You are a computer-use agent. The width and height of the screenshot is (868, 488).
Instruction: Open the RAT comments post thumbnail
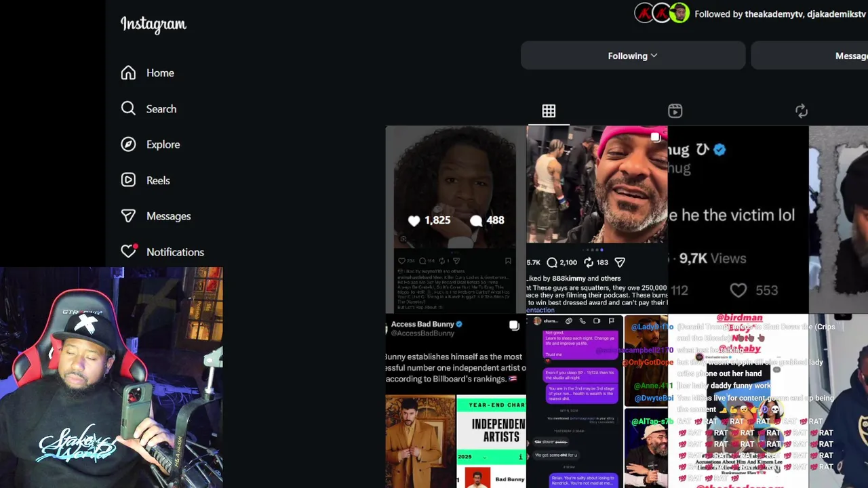tap(738, 401)
